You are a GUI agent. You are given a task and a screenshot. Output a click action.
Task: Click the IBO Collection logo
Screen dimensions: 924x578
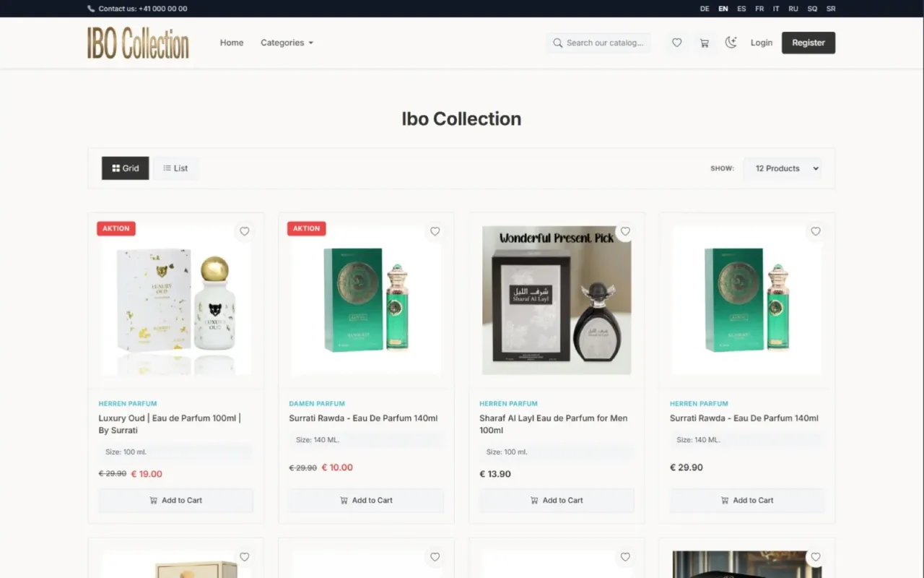pyautogui.click(x=138, y=43)
